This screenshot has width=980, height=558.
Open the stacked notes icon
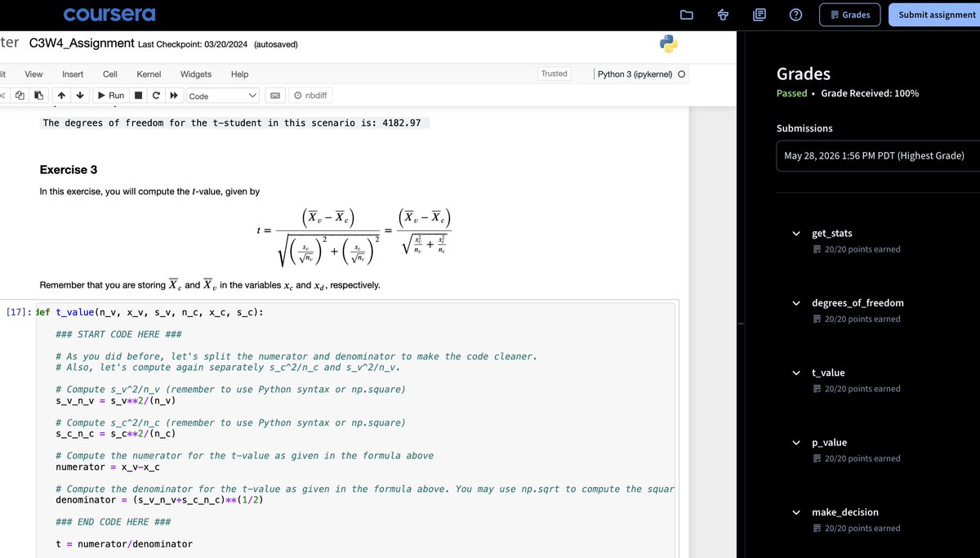759,15
